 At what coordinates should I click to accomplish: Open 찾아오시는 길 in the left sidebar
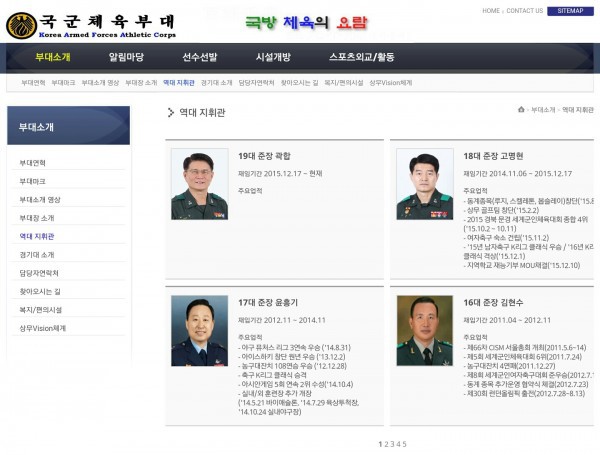coord(40,292)
